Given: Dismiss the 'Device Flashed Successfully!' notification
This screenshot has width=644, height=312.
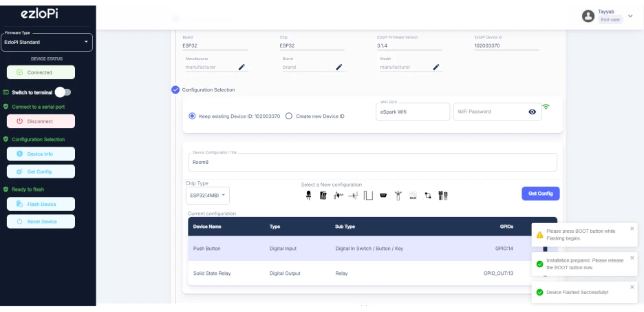Looking at the screenshot, I should pyautogui.click(x=632, y=287).
